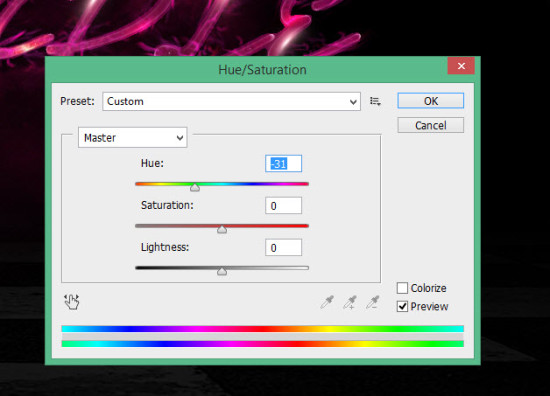Focus the Hue value field
This screenshot has height=396, width=550.
coord(283,163)
